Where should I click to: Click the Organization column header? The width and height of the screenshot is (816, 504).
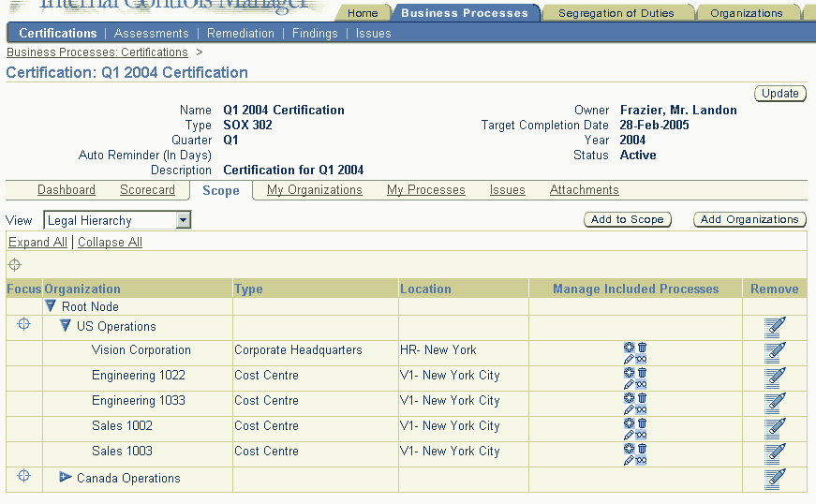tap(82, 289)
